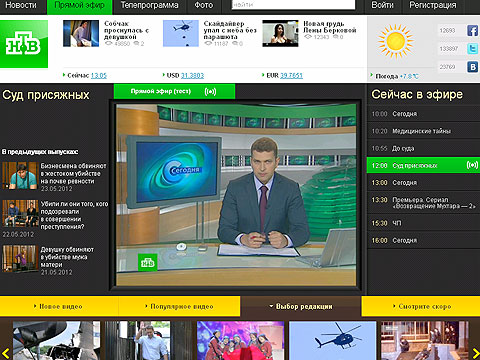The width and height of the screenshot is (480, 360).
Task: Click the sun weather icon
Action: (395, 41)
